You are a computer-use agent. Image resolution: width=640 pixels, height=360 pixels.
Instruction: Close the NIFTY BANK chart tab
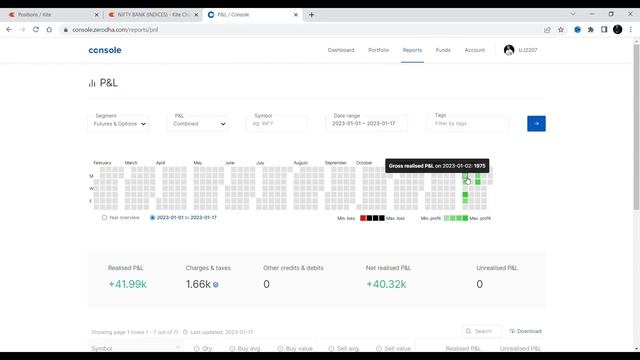tap(196, 15)
